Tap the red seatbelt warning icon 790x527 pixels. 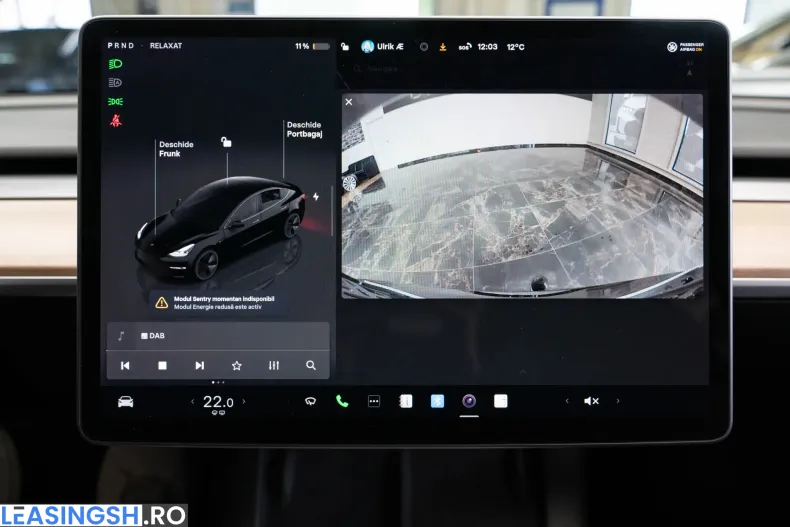point(116,121)
